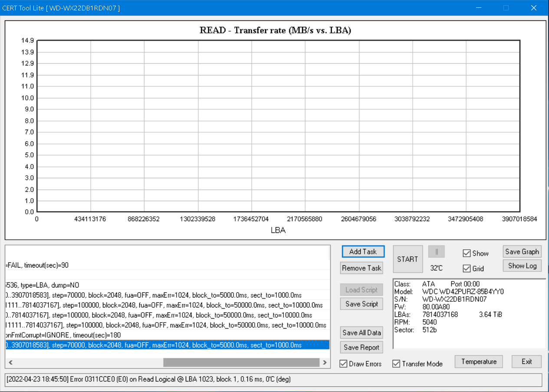The width and height of the screenshot is (549, 392).
Task: Open the log with Show Log
Action: click(522, 266)
